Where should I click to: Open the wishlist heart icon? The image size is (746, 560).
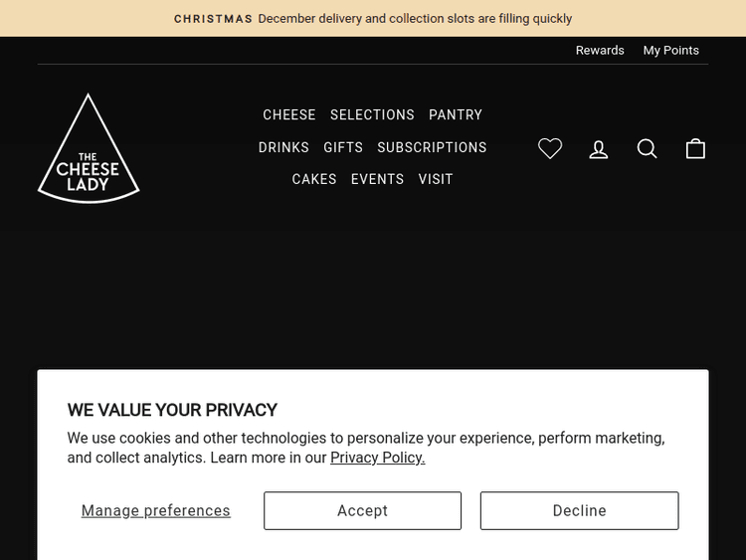coord(550,148)
